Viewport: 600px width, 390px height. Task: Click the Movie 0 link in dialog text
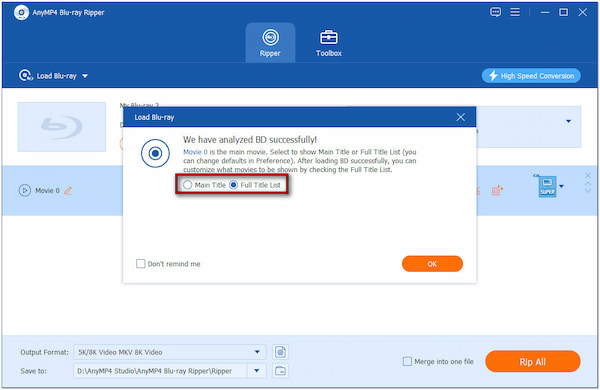point(195,152)
